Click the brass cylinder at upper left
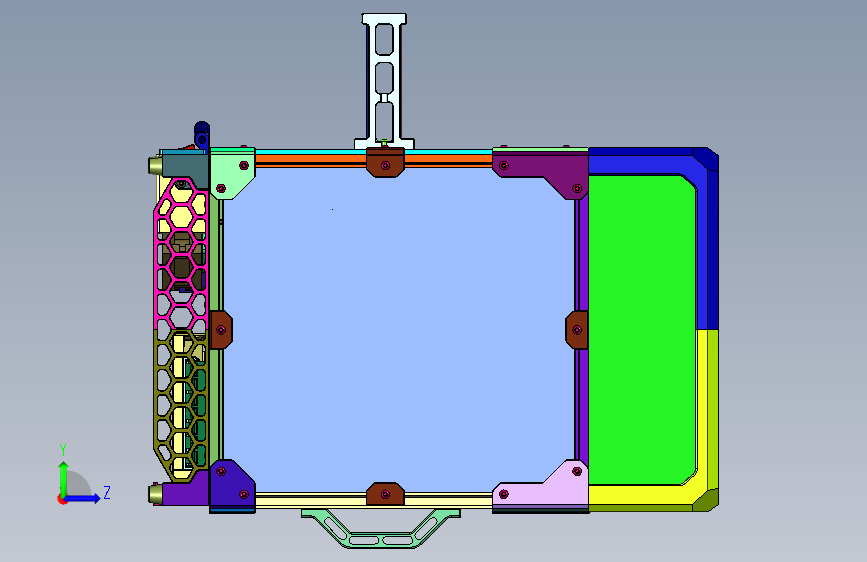Screen dimensions: 867x562 point(155,165)
